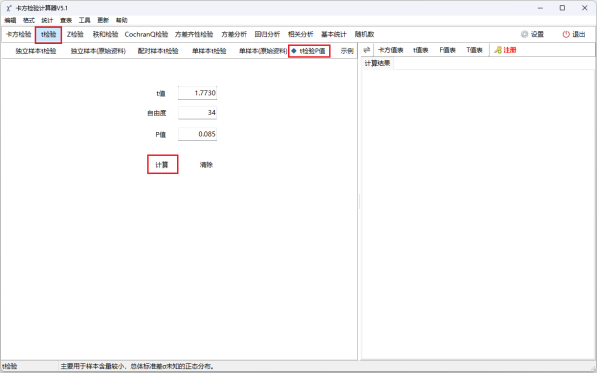Click the 计算 calculate button
This screenshot has width=597, height=373.
point(163,164)
